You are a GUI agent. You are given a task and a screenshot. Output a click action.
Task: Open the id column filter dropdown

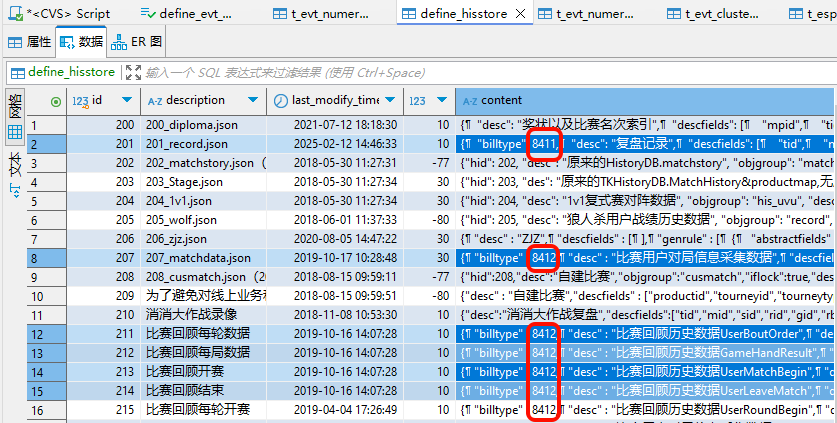click(125, 101)
